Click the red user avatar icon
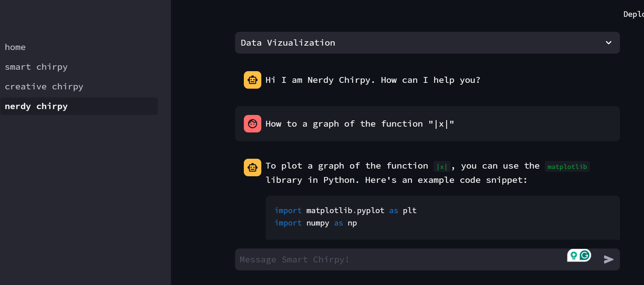 252,124
